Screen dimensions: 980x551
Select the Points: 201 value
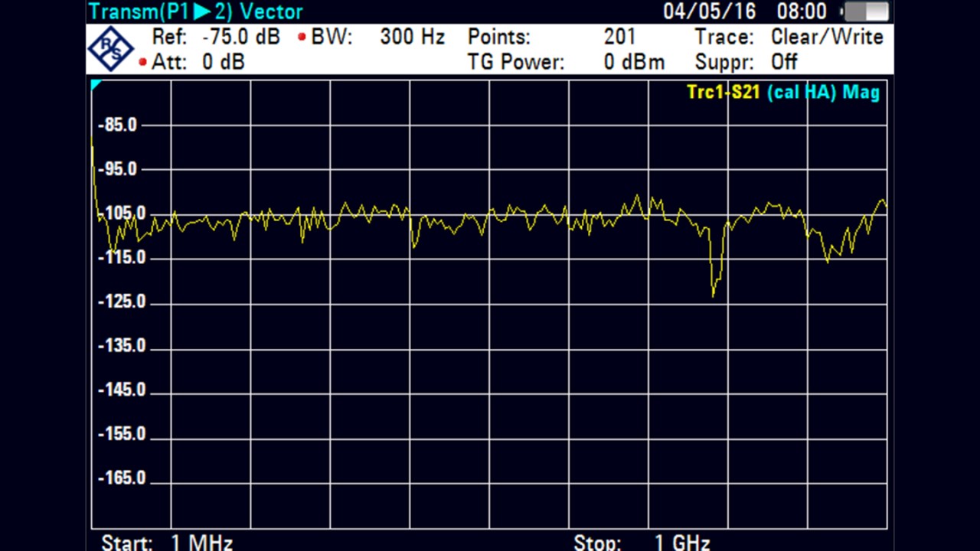pyautogui.click(x=619, y=37)
